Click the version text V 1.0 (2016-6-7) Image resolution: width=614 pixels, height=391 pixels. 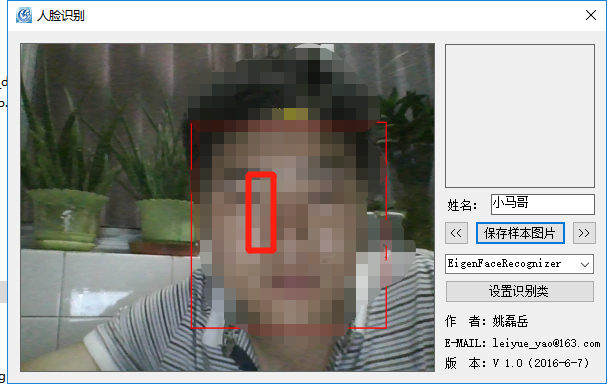click(541, 363)
